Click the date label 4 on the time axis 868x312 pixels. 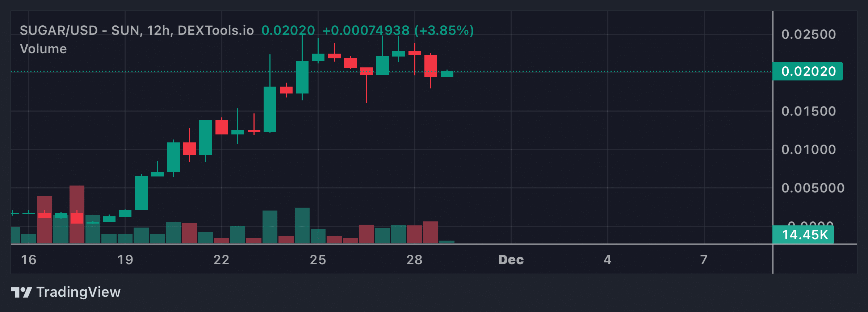(x=608, y=260)
